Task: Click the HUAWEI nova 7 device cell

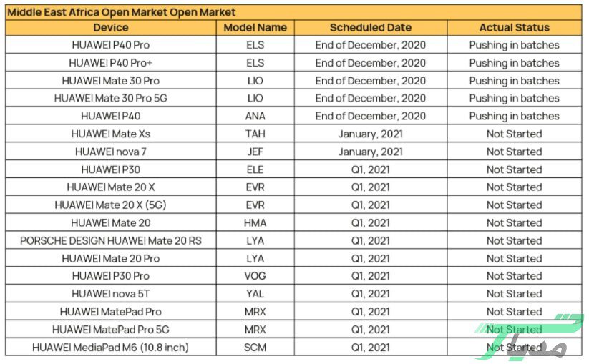Action: pyautogui.click(x=111, y=152)
